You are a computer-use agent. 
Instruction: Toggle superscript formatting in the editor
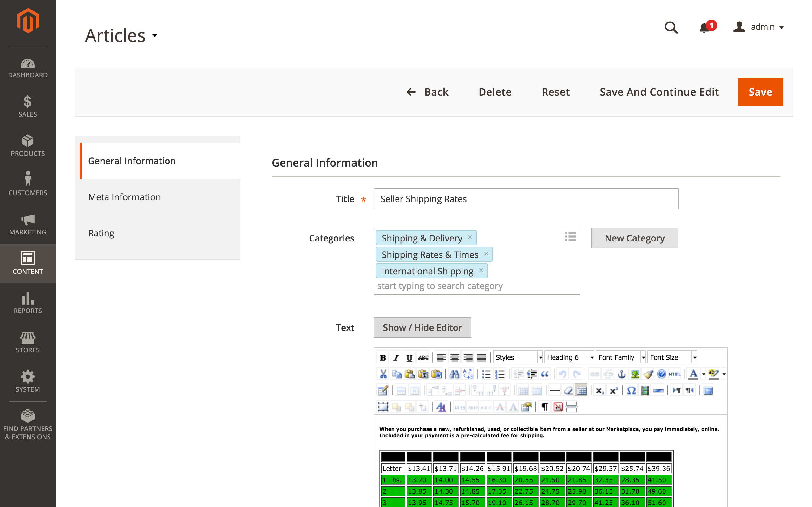tap(613, 391)
